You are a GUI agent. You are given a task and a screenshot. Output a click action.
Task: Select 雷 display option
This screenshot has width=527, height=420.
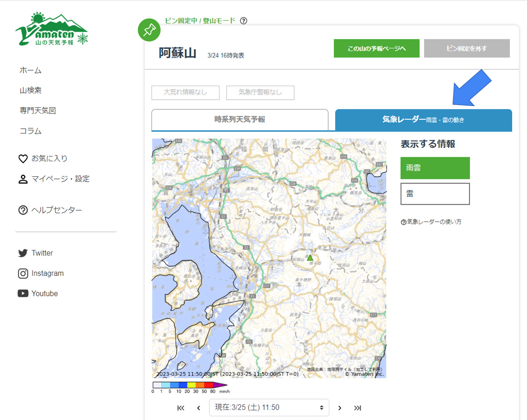(x=435, y=194)
